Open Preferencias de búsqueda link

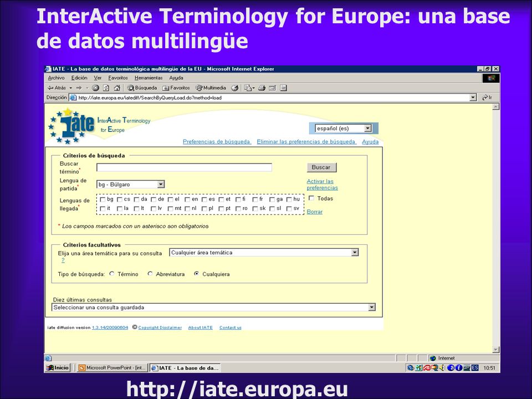tap(217, 142)
